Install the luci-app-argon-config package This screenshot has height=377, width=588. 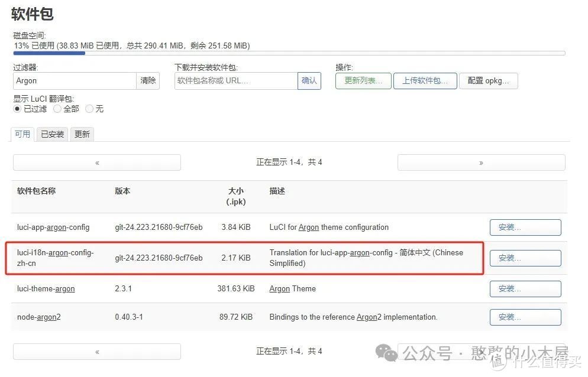coord(525,227)
